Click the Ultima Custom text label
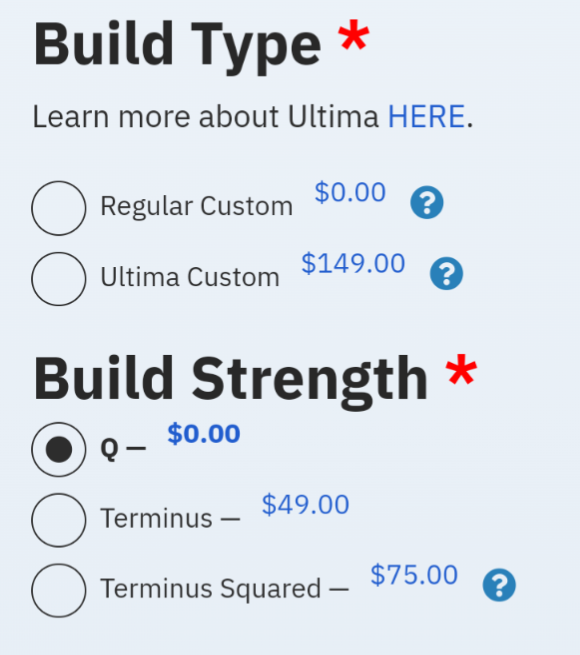The height and width of the screenshot is (655, 580). tap(190, 277)
